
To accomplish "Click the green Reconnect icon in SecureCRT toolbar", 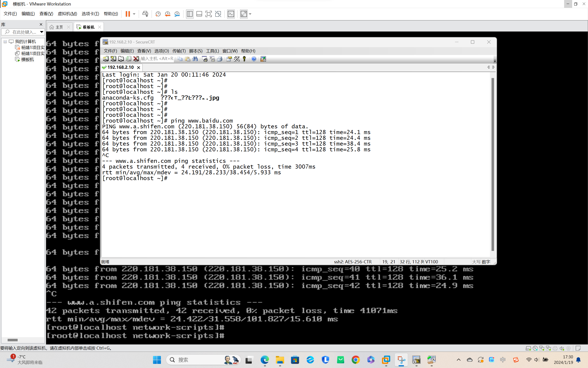I will tap(129, 59).
